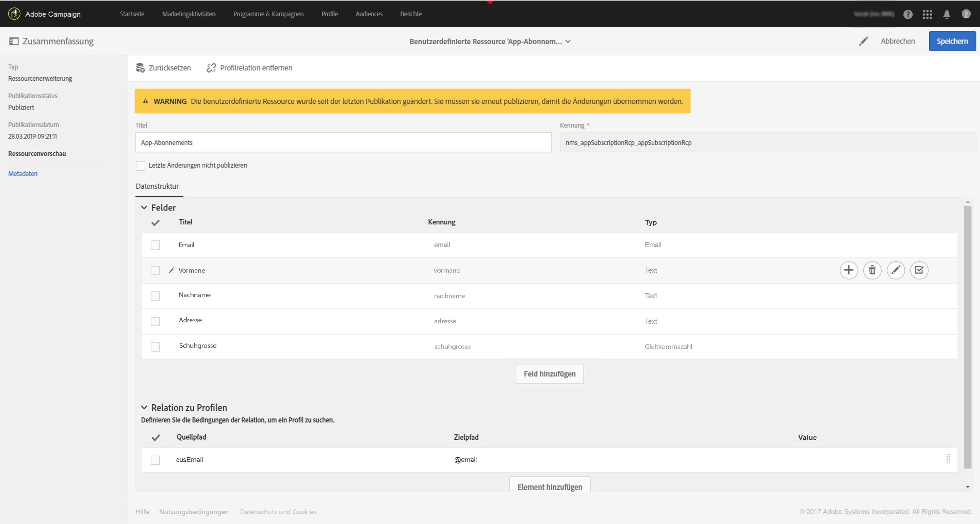Click the plus icon in Vorname row
The height and width of the screenshot is (524, 980).
pos(848,270)
